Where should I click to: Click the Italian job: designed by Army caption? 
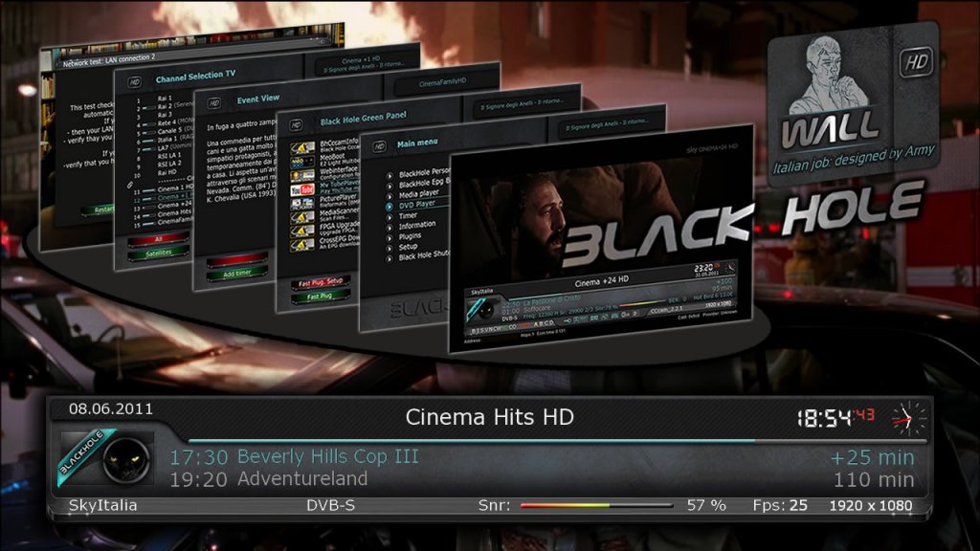[853, 159]
